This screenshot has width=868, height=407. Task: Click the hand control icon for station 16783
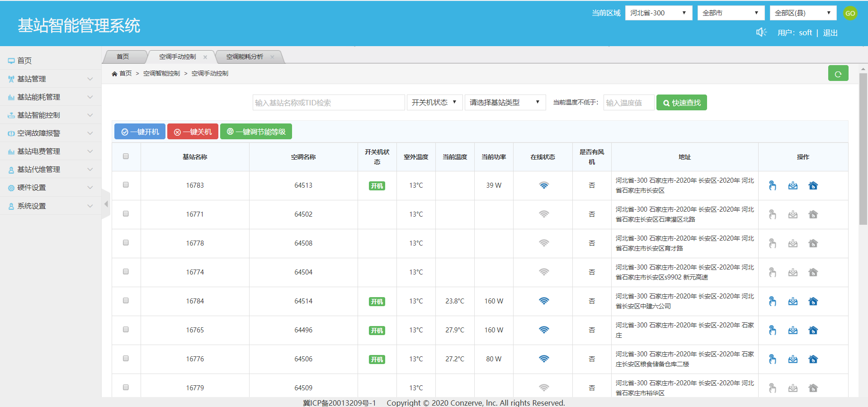pyautogui.click(x=772, y=185)
